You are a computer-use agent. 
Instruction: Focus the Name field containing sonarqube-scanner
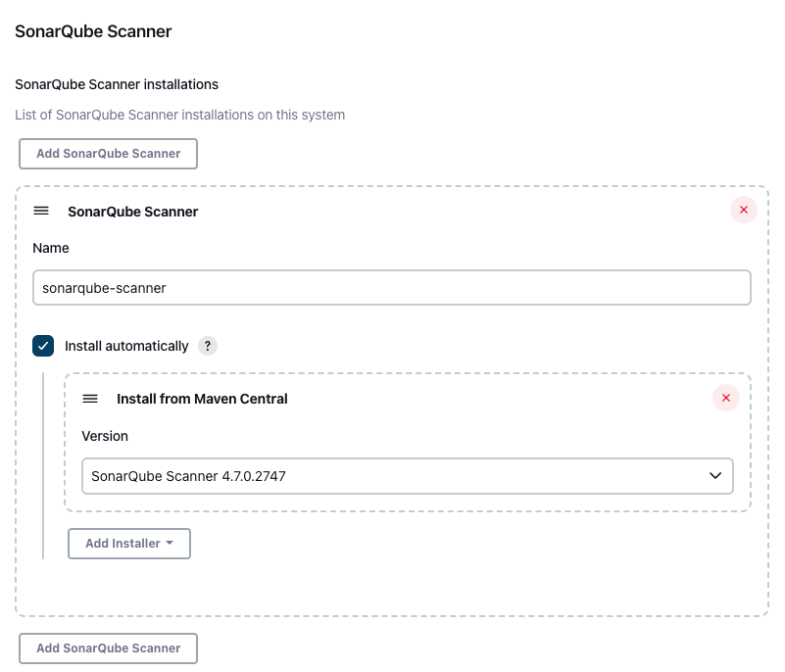point(391,288)
